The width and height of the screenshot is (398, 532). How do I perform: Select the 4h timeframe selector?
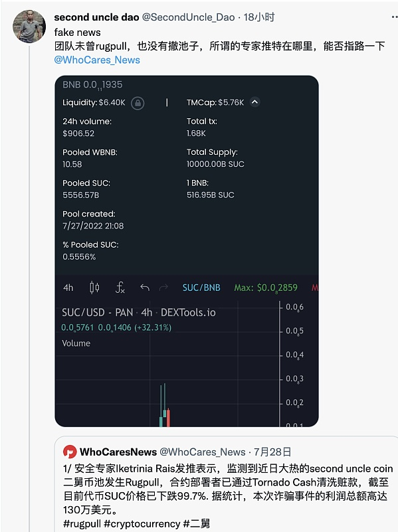[x=68, y=288]
